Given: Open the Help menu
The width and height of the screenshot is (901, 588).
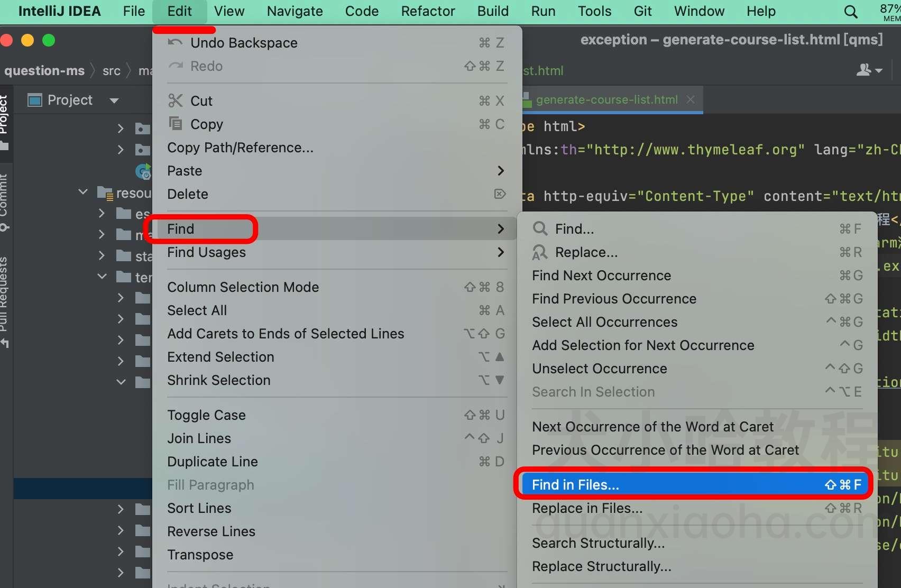Looking at the screenshot, I should point(761,11).
